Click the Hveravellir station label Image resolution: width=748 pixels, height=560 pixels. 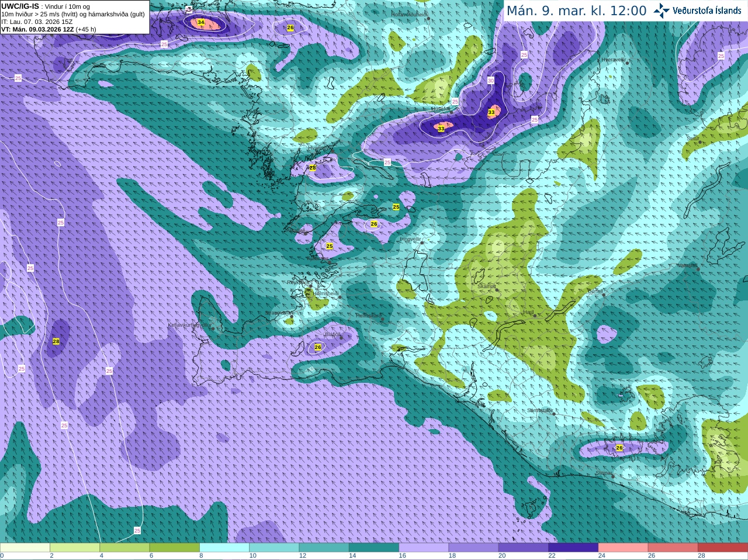point(614,60)
